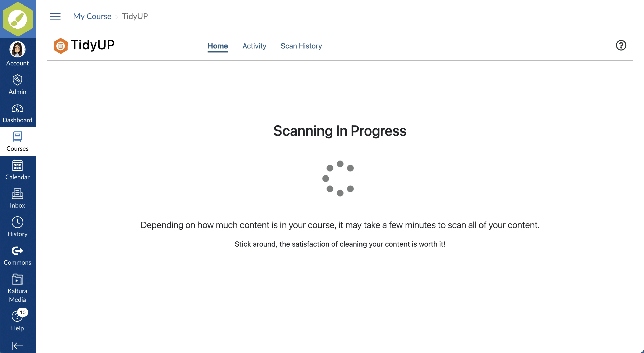The width and height of the screenshot is (644, 353).
Task: Toggle the course navigation hamburger menu
Action: [55, 17]
